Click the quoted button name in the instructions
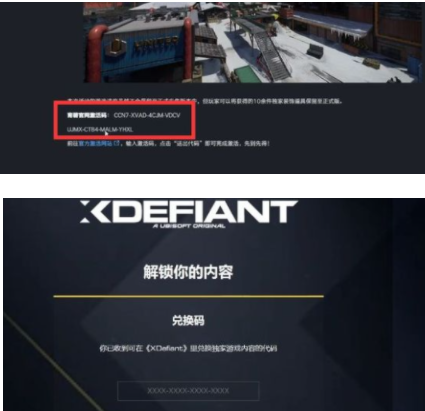This screenshot has width=425, height=411. pos(187,144)
